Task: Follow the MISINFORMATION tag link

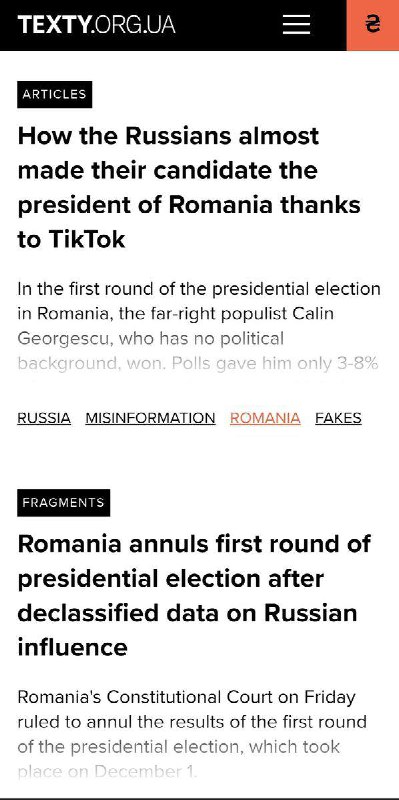Action: tap(151, 418)
